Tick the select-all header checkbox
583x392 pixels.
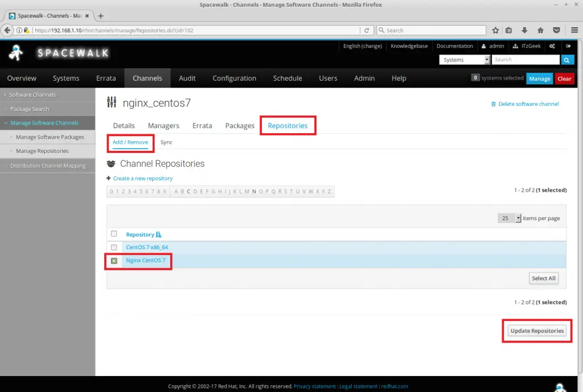[x=114, y=234]
